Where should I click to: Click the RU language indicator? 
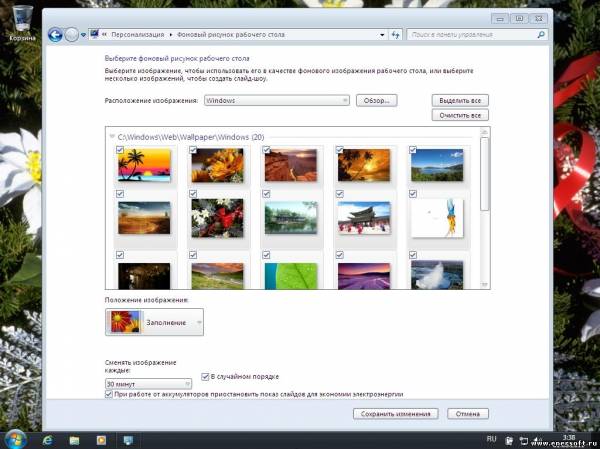pyautogui.click(x=491, y=439)
